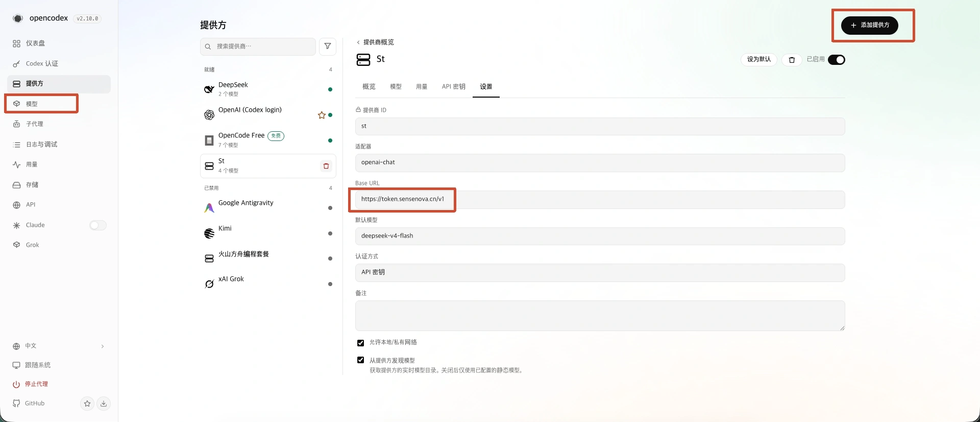
Task: Go to Codex 认证 page
Action: 59,64
